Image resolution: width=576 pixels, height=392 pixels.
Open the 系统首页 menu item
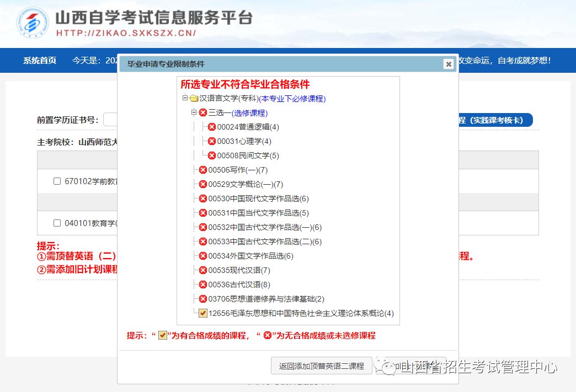pyautogui.click(x=40, y=61)
